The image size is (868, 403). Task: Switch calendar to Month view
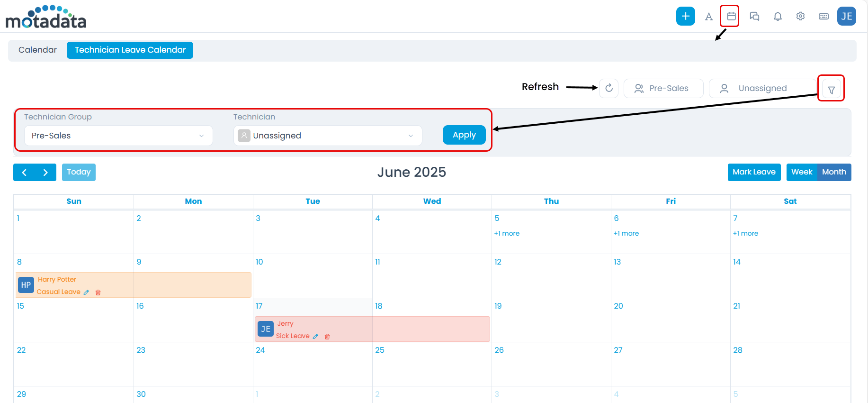834,172
